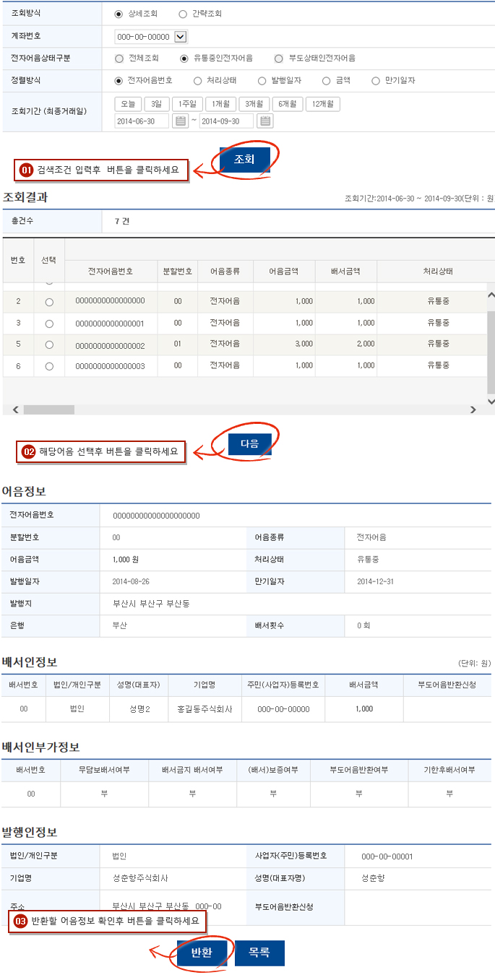The image size is (495, 980).
Task: Click results table scroll down arrow
Action: [491, 401]
